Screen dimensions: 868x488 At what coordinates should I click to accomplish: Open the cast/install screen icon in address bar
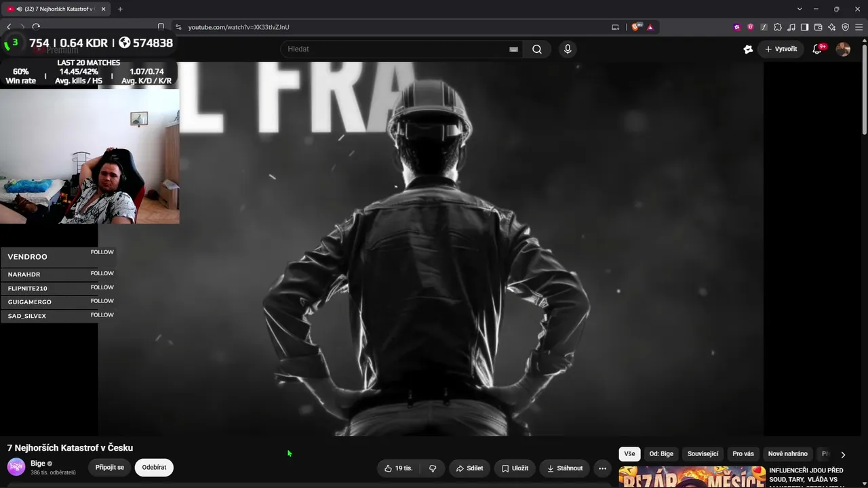click(x=615, y=27)
